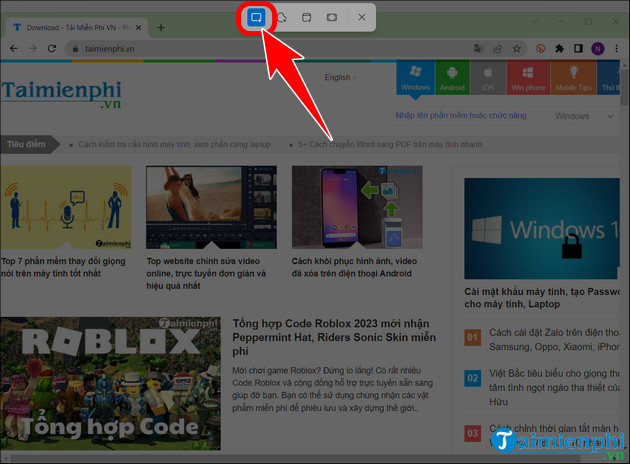Open the English language dropdown

(340, 77)
